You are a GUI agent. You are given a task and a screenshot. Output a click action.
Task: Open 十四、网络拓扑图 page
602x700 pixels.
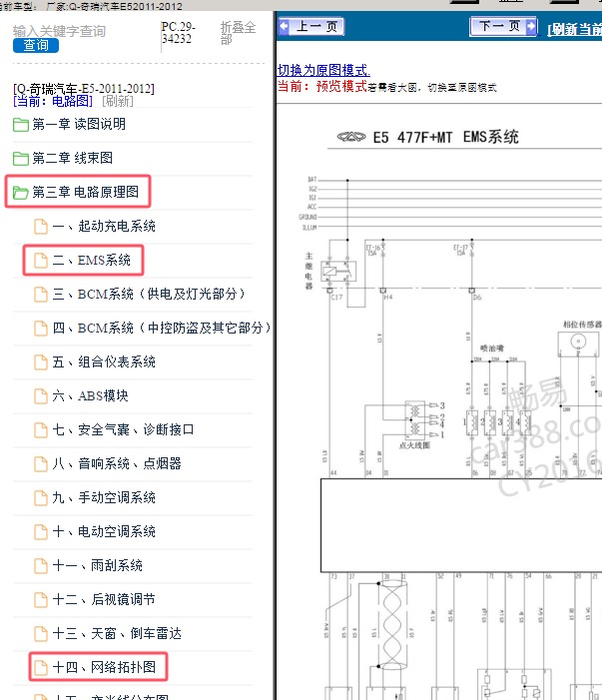pos(104,667)
